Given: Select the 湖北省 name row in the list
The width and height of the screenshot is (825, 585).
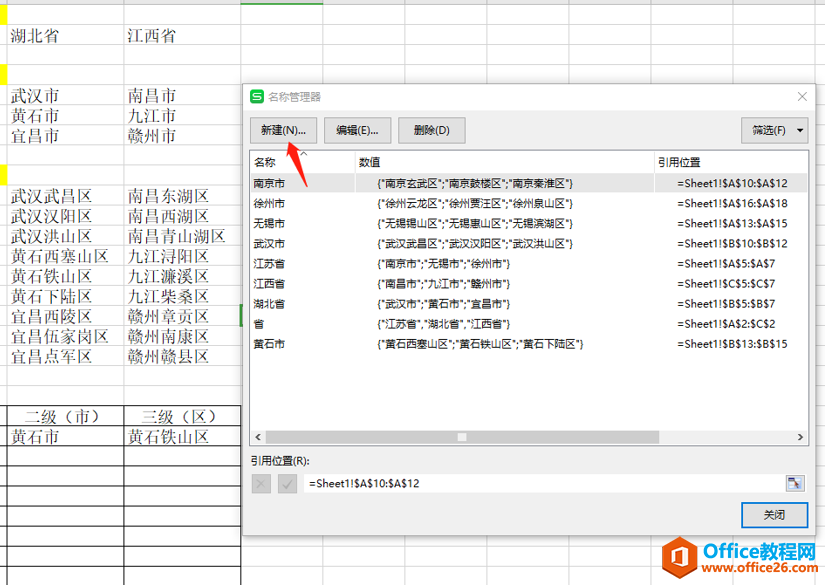Looking at the screenshot, I should click(x=529, y=304).
